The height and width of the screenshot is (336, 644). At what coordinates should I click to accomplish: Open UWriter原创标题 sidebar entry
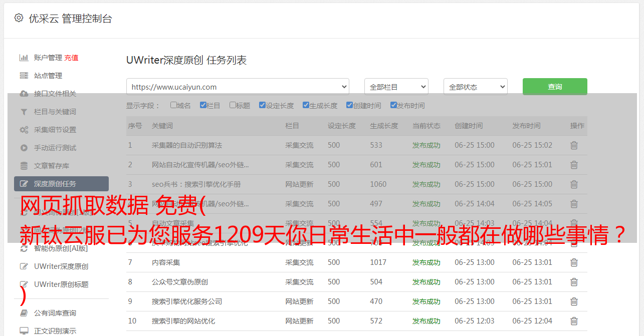click(61, 284)
